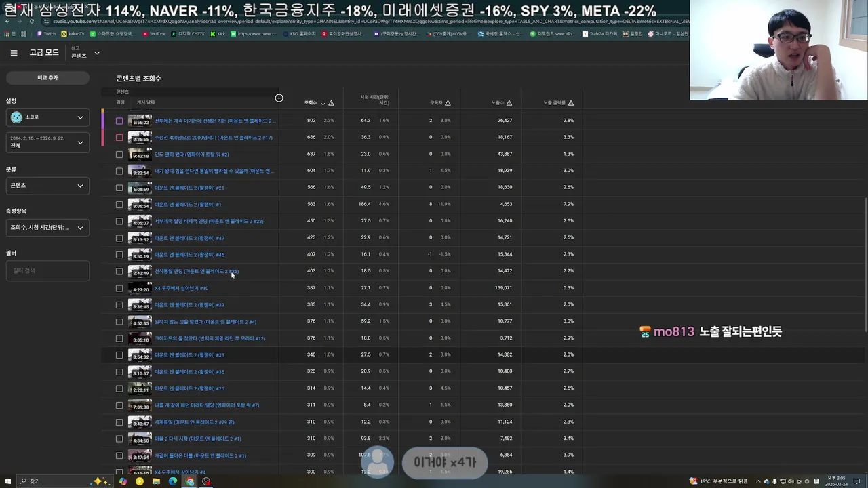Open the 소코로 channel selector dropdown
The height and width of the screenshot is (488, 868).
coord(47,117)
